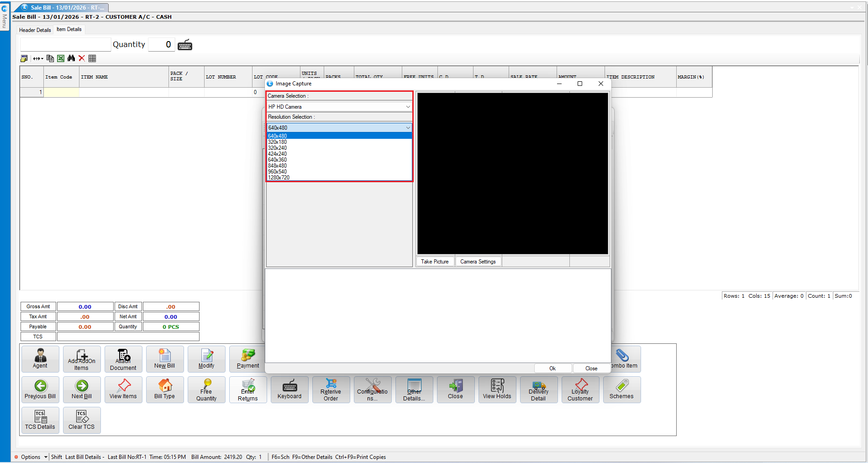Image resolution: width=868 pixels, height=463 pixels.
Task: Click the copy toolbar icon
Action: (x=50, y=58)
